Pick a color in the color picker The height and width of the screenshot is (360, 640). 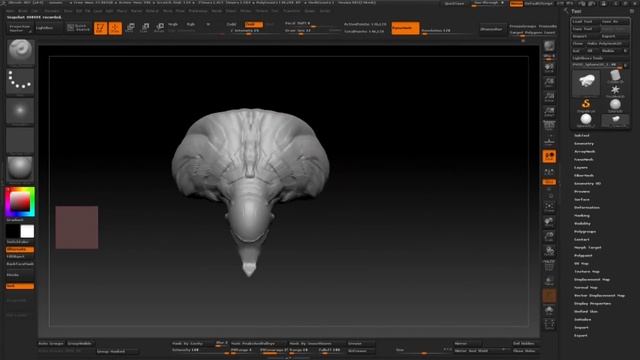(20, 202)
